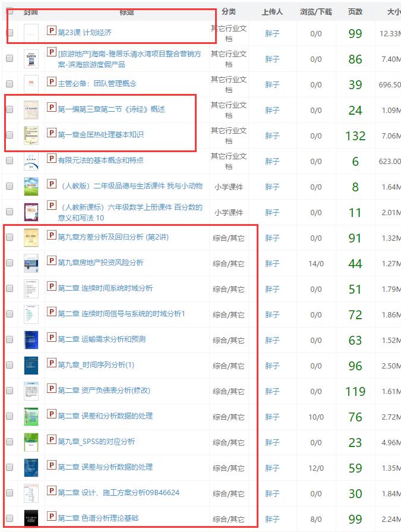
Task: Select checkbox for 第九章_时间序列分析(1) row
Action: pos(10,365)
